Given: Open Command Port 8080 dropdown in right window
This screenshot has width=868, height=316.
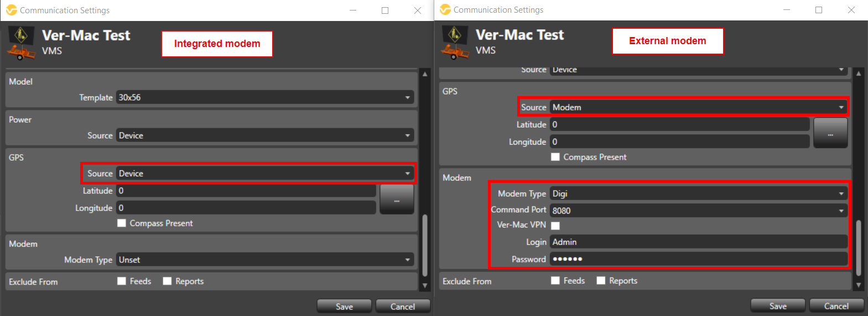Looking at the screenshot, I should coord(699,210).
